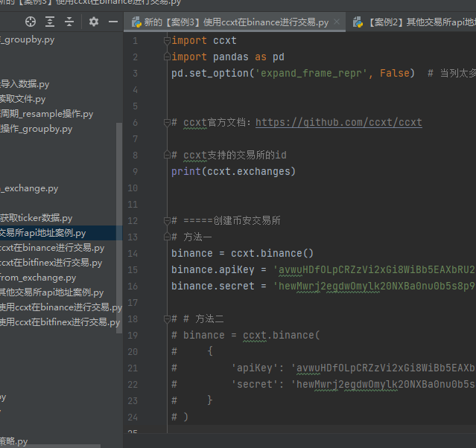Click the locate opened file crosshair icon
The width and height of the screenshot is (476, 448).
[x=31, y=22]
